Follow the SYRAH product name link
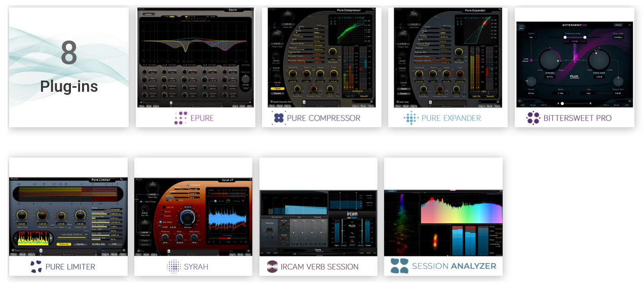This screenshot has height=290, width=644. [x=196, y=267]
